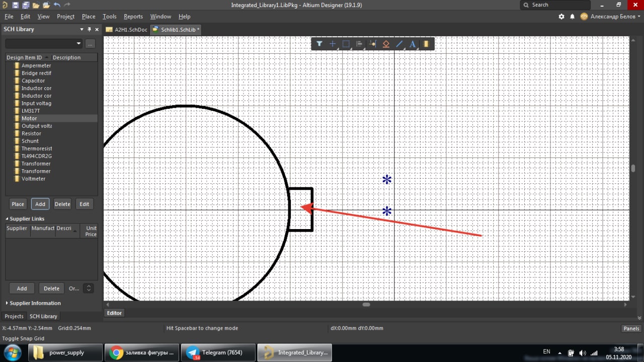Click the user avatar icon
This screenshot has height=362, width=644.
[x=584, y=17]
